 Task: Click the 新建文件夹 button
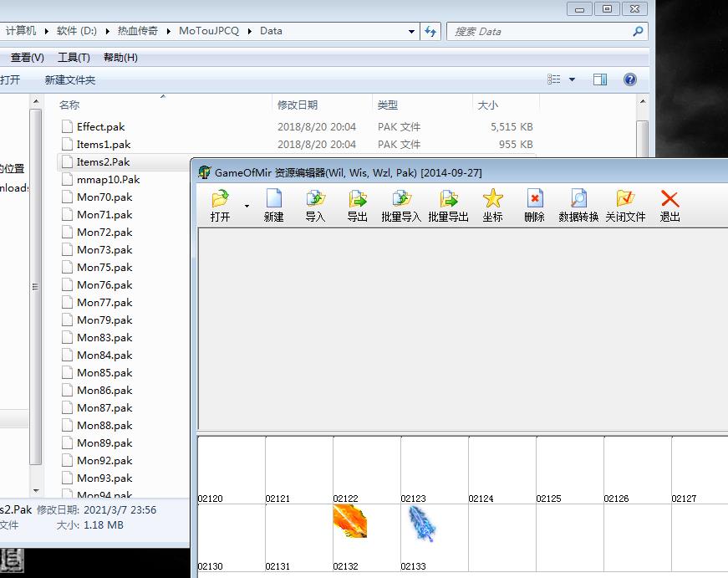point(70,80)
